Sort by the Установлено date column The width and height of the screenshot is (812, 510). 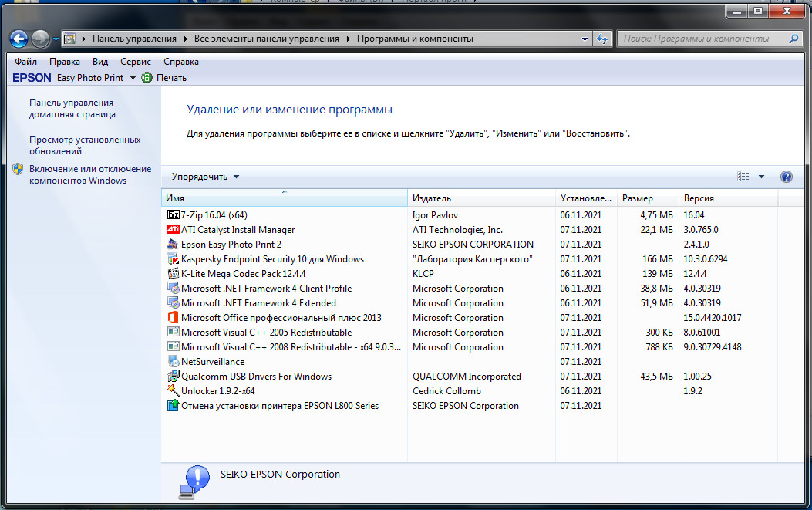(586, 198)
